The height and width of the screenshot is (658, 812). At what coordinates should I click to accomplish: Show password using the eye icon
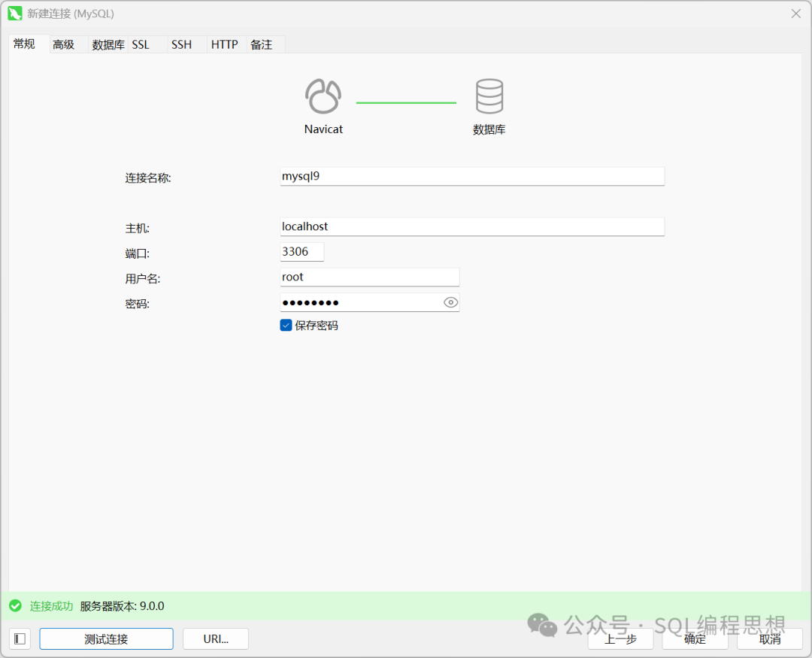pos(450,302)
